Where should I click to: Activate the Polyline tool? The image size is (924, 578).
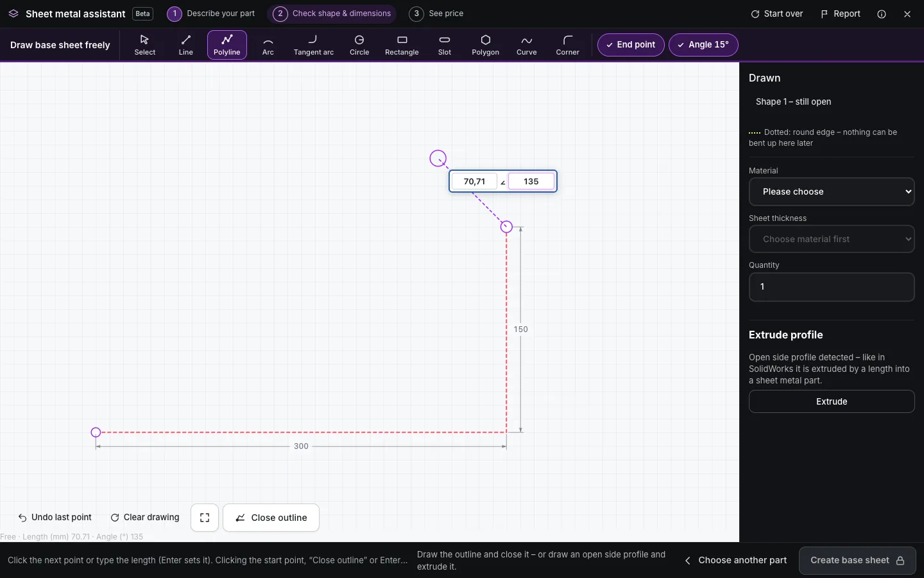227,45
